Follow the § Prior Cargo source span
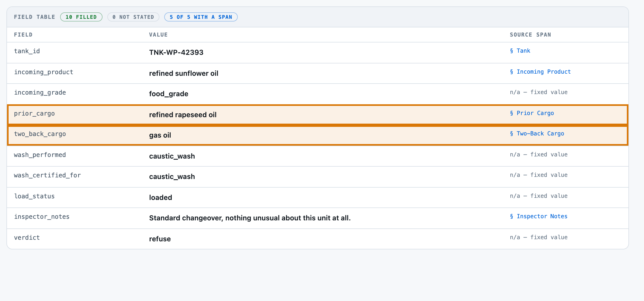 (532, 113)
